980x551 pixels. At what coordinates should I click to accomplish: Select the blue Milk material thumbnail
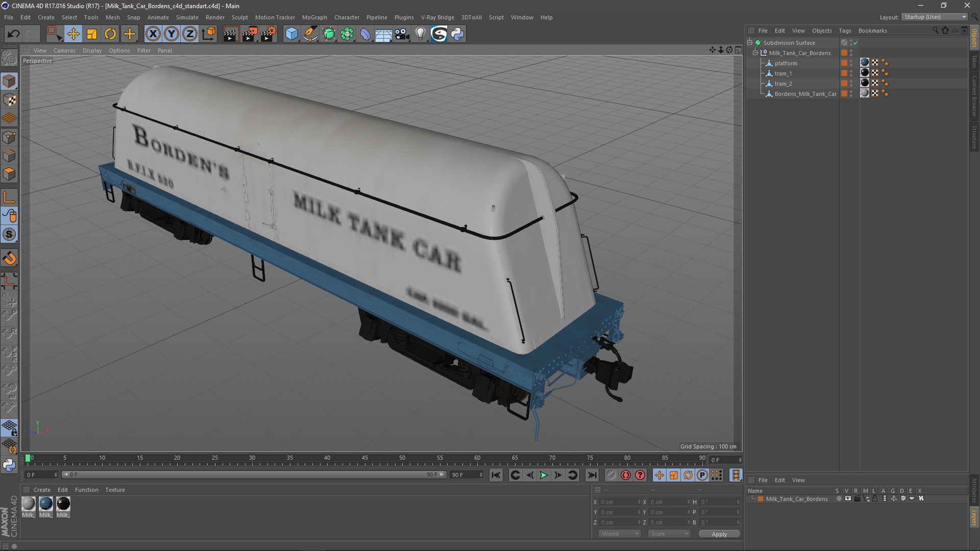coord(46,504)
